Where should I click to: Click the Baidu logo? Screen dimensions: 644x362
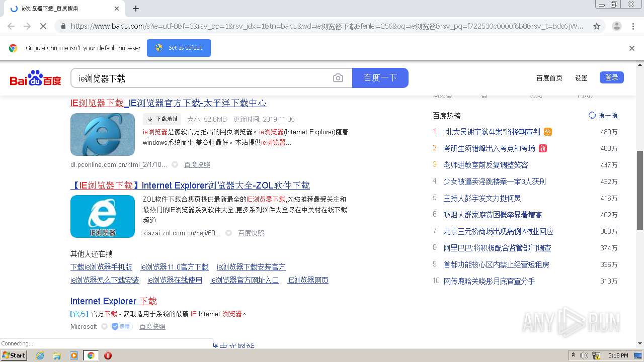(x=35, y=78)
